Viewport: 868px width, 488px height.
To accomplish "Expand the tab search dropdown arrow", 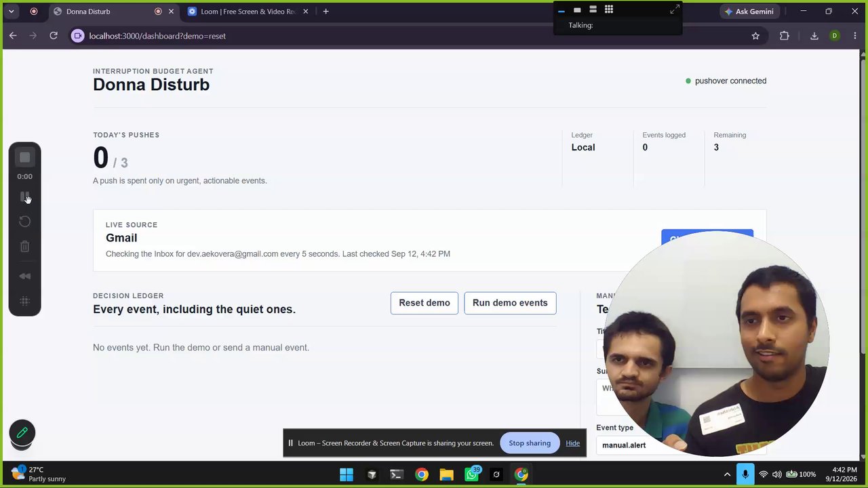I will click(x=11, y=12).
